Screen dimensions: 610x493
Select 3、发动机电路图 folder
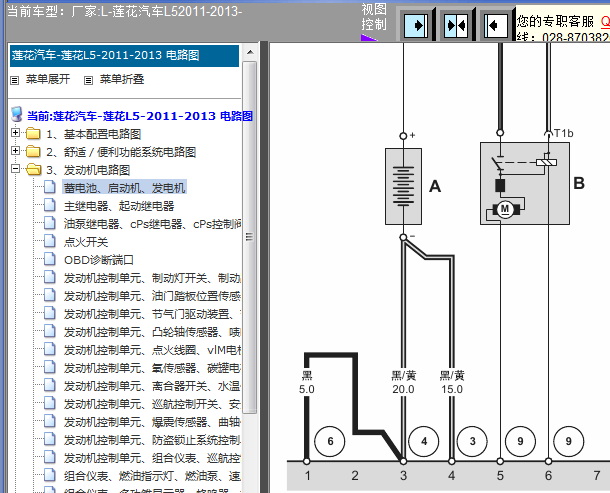click(88, 170)
